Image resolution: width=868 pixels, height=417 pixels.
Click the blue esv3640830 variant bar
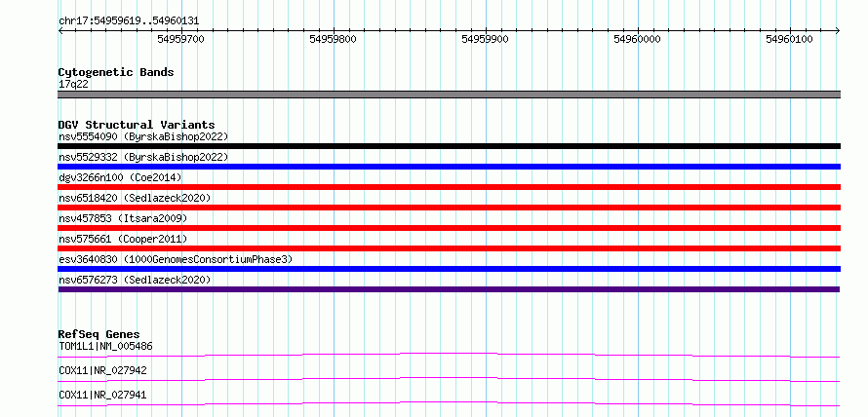tap(449, 269)
